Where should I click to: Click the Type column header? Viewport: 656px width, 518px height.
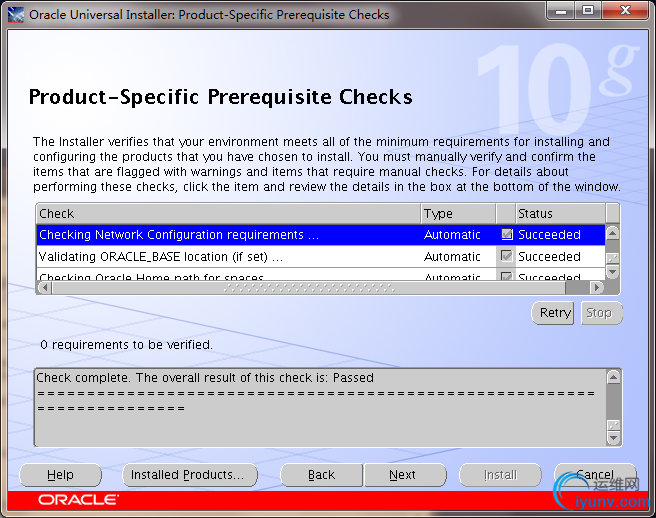pyautogui.click(x=458, y=214)
